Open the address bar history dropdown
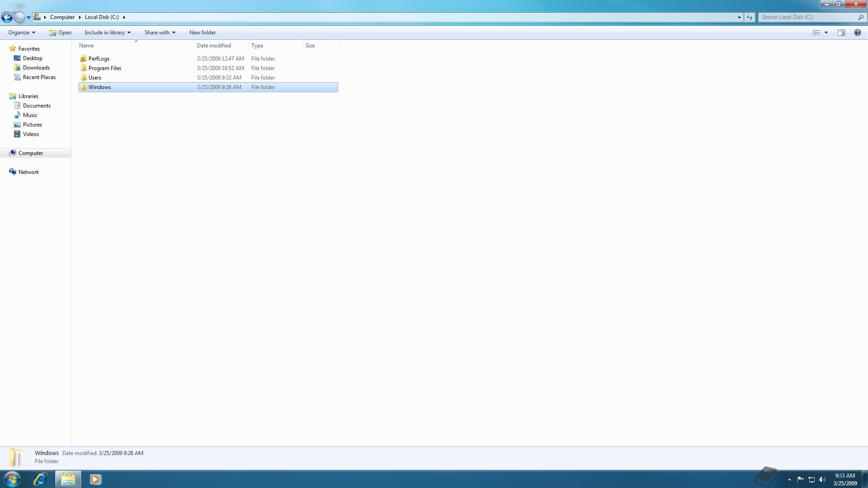This screenshot has width=868, height=488. 739,17
